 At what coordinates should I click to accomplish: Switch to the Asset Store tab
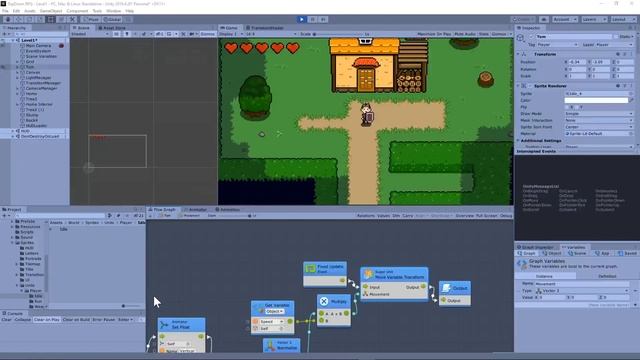[x=111, y=28]
